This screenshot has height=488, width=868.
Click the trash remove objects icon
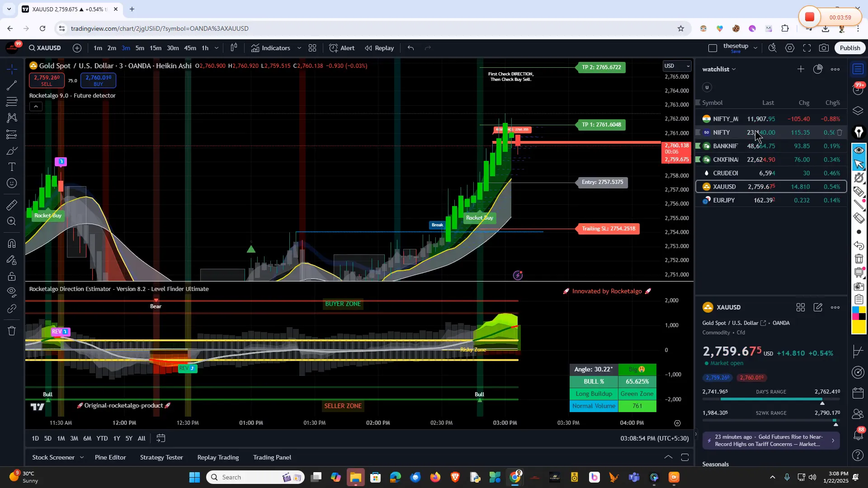tap(12, 331)
